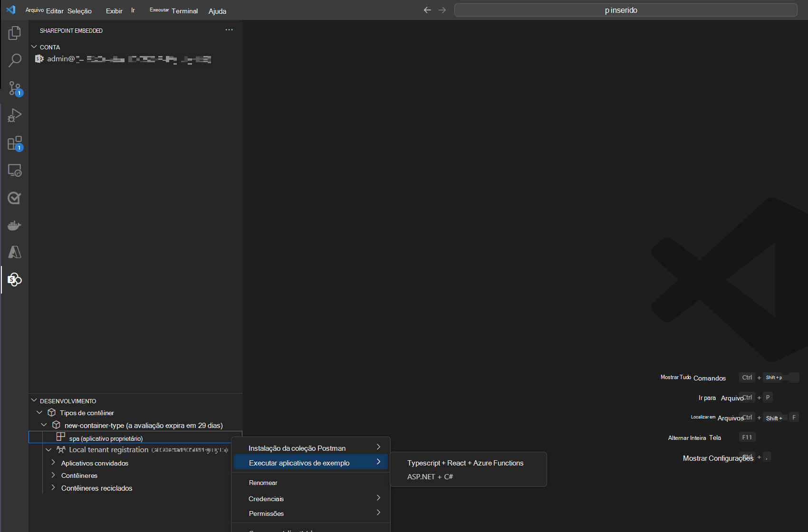
Task: Collapse the CONTA section
Action: click(34, 47)
